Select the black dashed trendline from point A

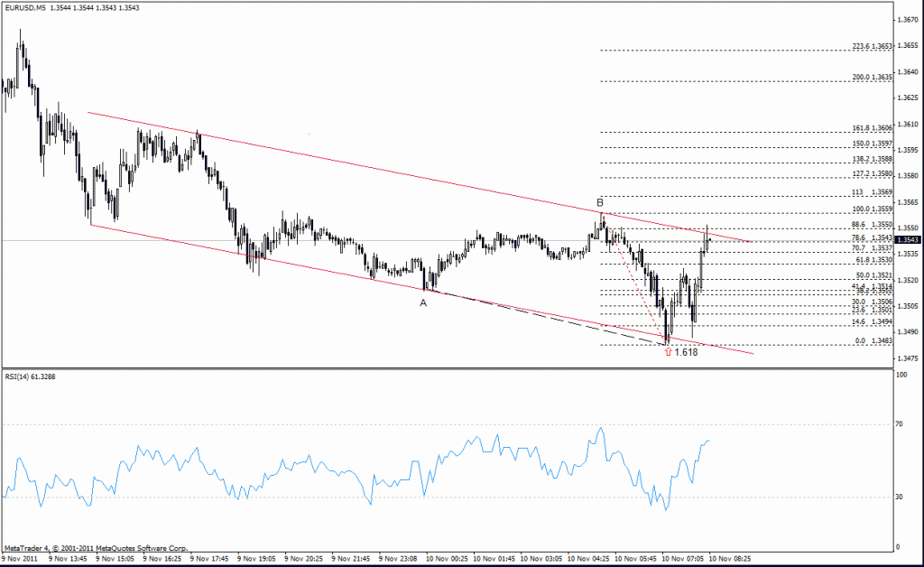pos(548,319)
